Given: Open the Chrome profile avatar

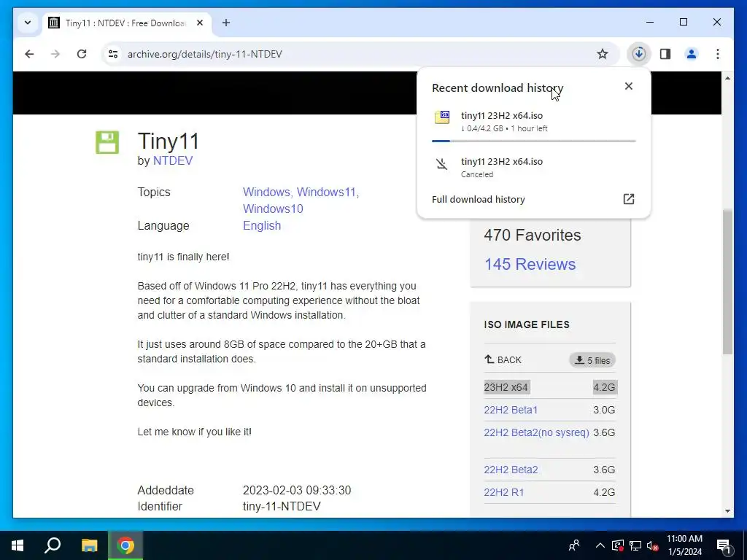Looking at the screenshot, I should coord(692,54).
